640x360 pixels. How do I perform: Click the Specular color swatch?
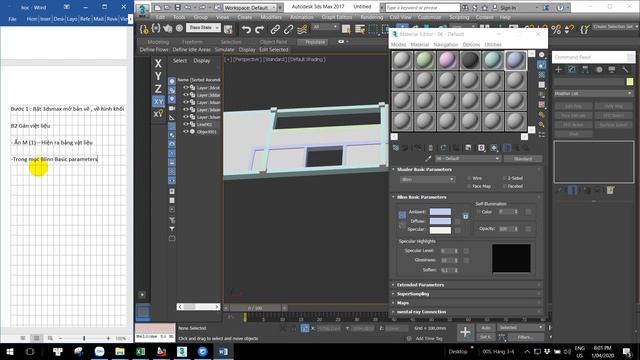point(440,230)
